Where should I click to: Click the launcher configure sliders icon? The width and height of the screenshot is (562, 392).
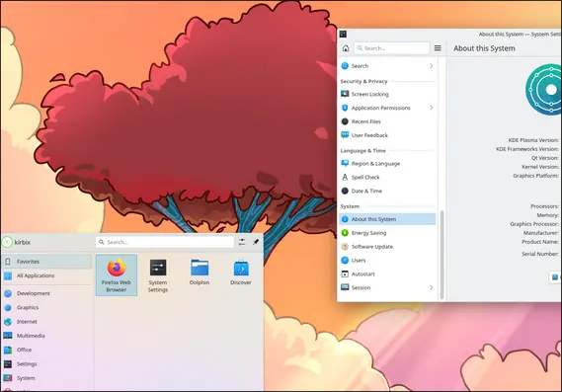tap(242, 242)
